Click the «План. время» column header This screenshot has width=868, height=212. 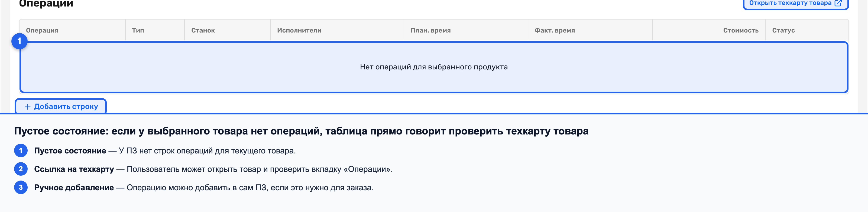430,30
